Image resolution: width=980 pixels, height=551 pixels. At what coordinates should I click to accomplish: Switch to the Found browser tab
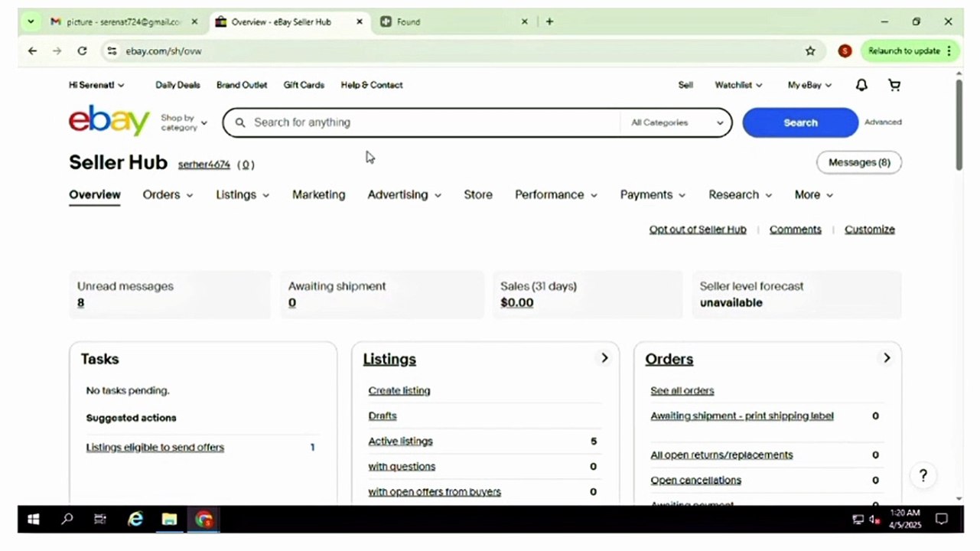coord(454,22)
